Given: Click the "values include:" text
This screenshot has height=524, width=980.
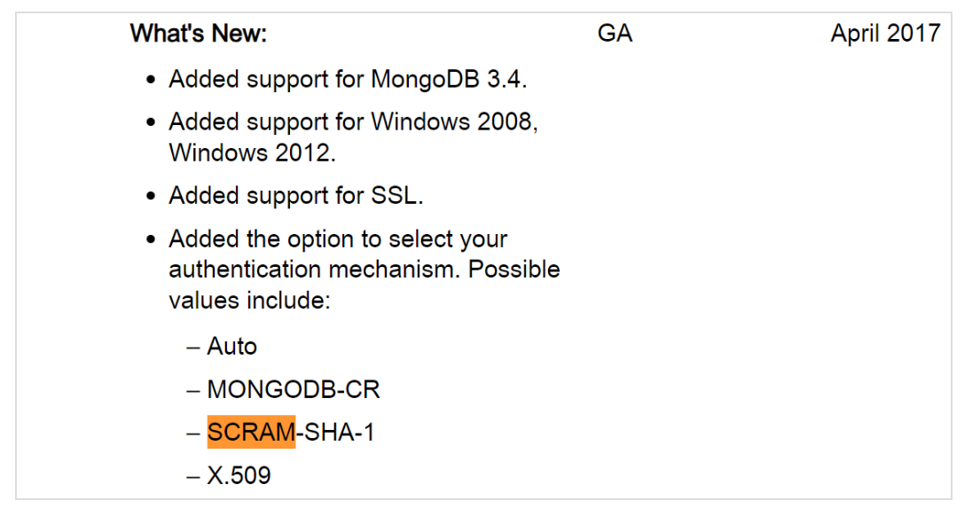Looking at the screenshot, I should 249,300.
